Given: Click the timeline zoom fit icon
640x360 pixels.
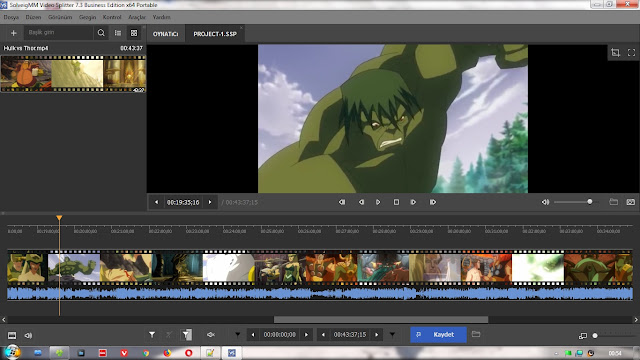Looking at the screenshot, I should (582, 336).
